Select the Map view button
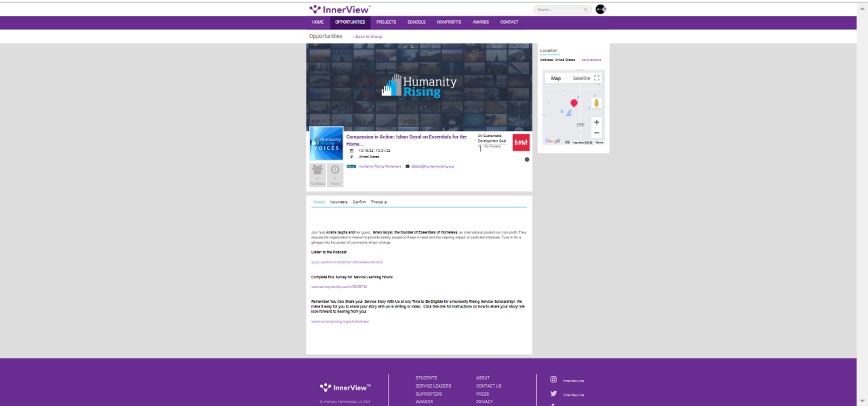 pyautogui.click(x=556, y=78)
